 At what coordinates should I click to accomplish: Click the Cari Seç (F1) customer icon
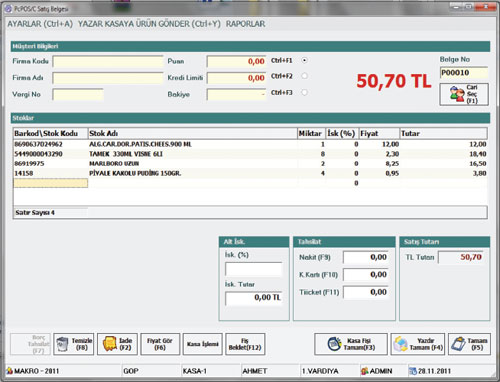pyautogui.click(x=457, y=94)
